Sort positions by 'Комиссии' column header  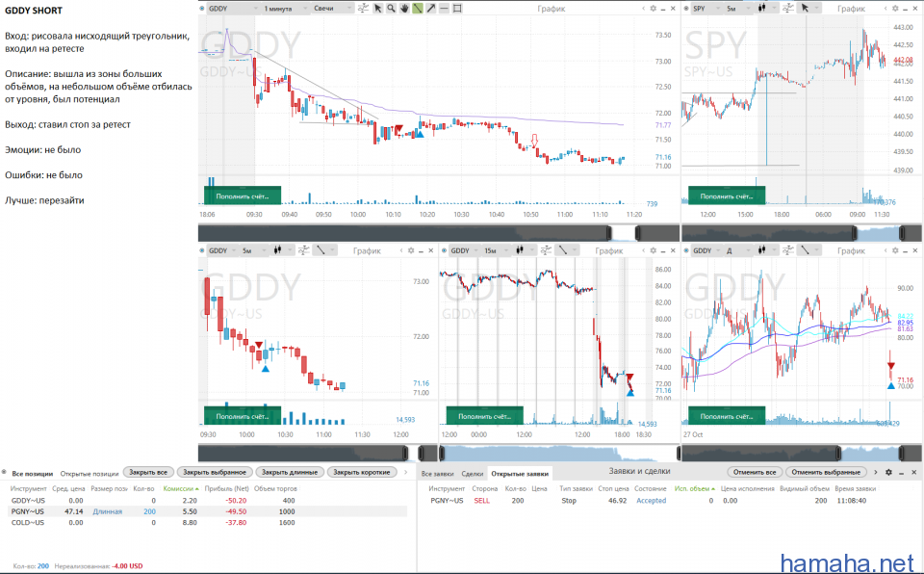(x=180, y=488)
